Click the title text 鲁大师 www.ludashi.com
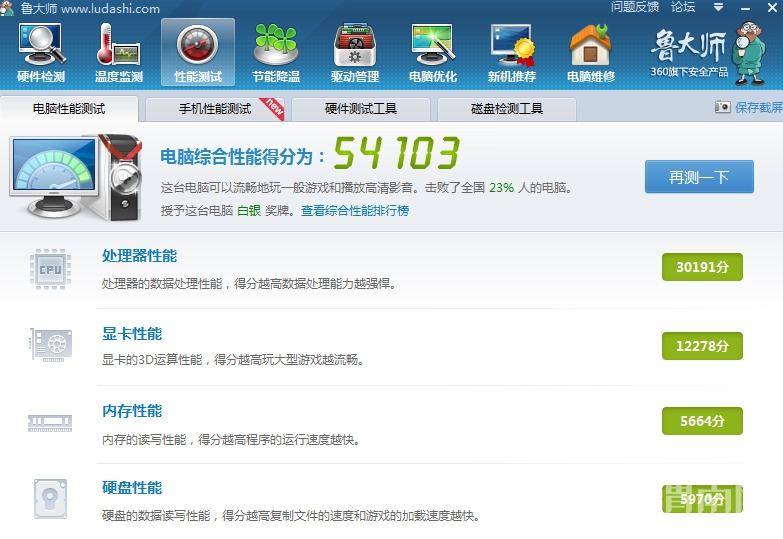The image size is (783, 539). click(x=90, y=8)
